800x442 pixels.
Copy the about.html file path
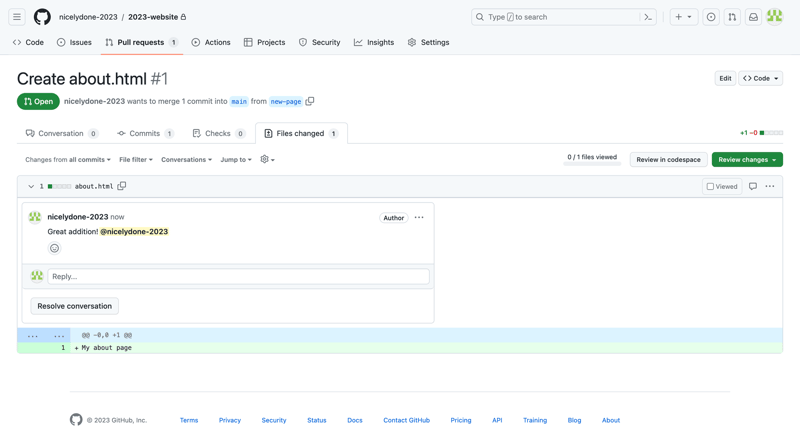click(x=121, y=186)
